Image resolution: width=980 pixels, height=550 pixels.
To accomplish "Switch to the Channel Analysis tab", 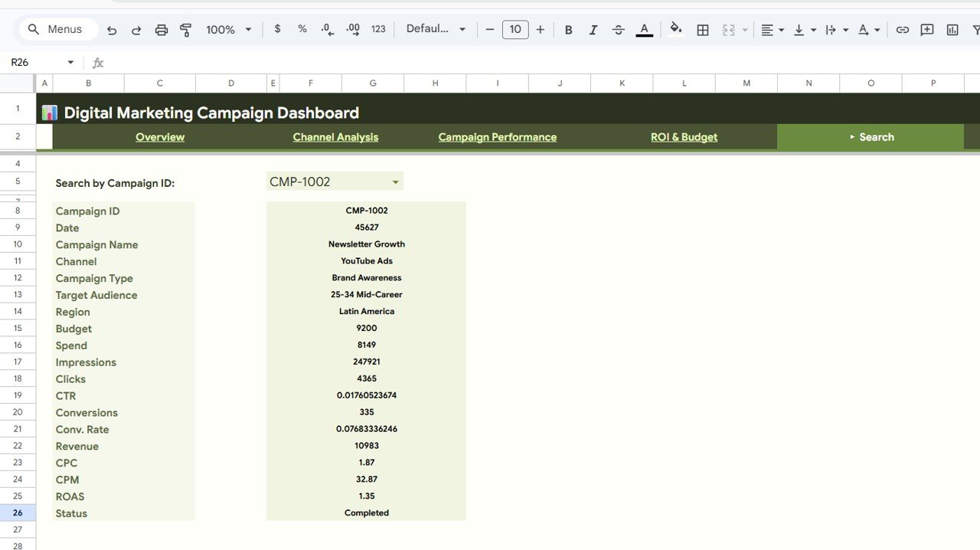I will [x=335, y=136].
